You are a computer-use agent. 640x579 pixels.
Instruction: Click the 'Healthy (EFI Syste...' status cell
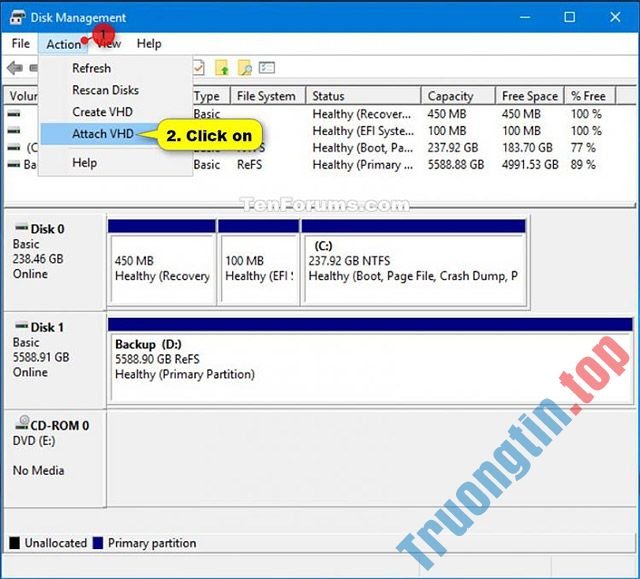tap(363, 131)
